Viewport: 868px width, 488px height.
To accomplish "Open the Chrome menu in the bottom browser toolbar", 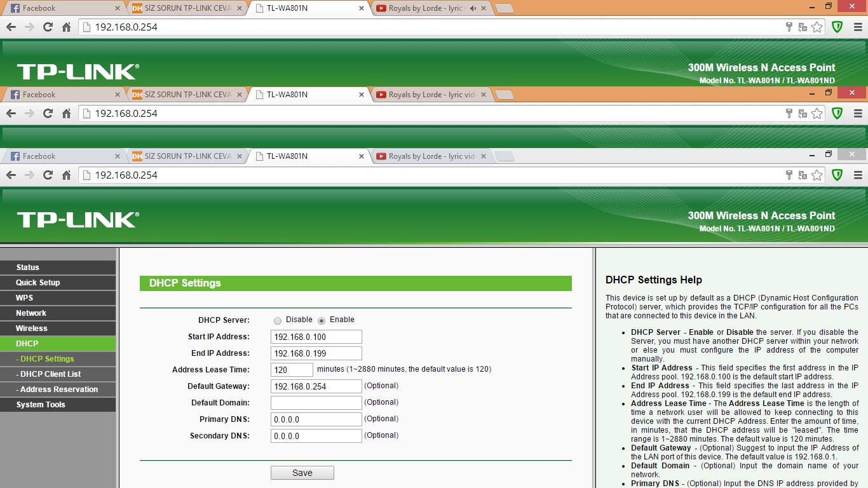I will click(x=858, y=175).
